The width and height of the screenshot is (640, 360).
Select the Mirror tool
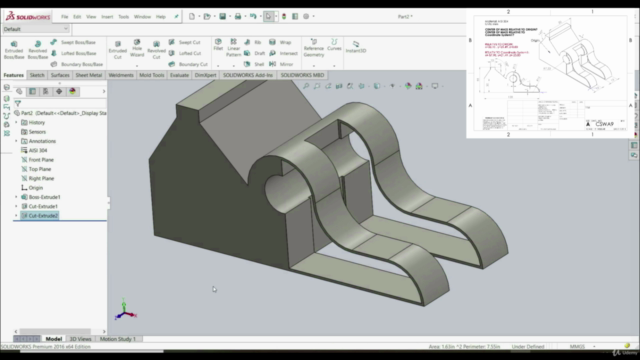coord(281,64)
